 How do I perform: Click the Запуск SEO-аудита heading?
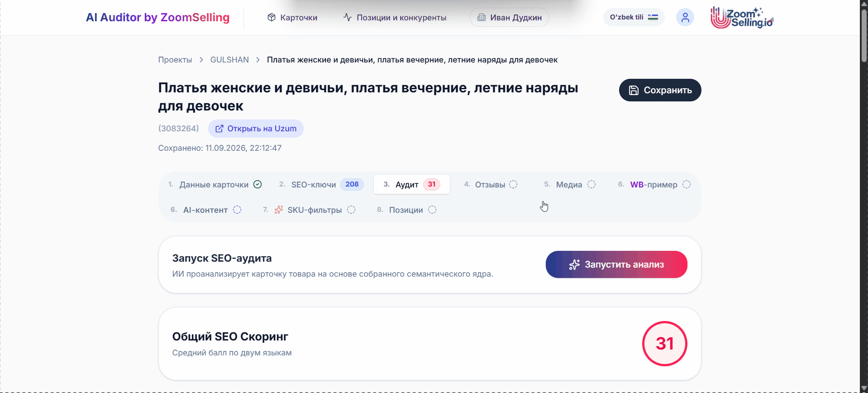pos(222,258)
